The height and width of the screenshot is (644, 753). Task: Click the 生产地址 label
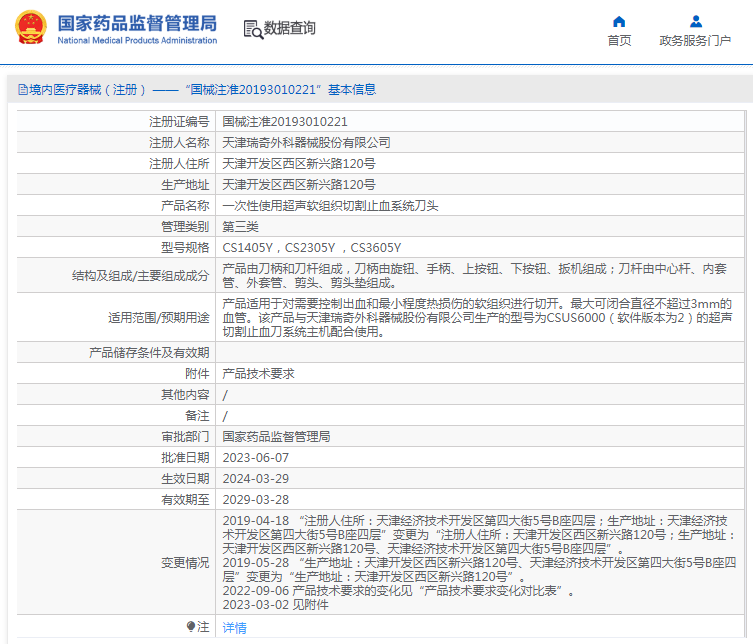click(x=185, y=185)
